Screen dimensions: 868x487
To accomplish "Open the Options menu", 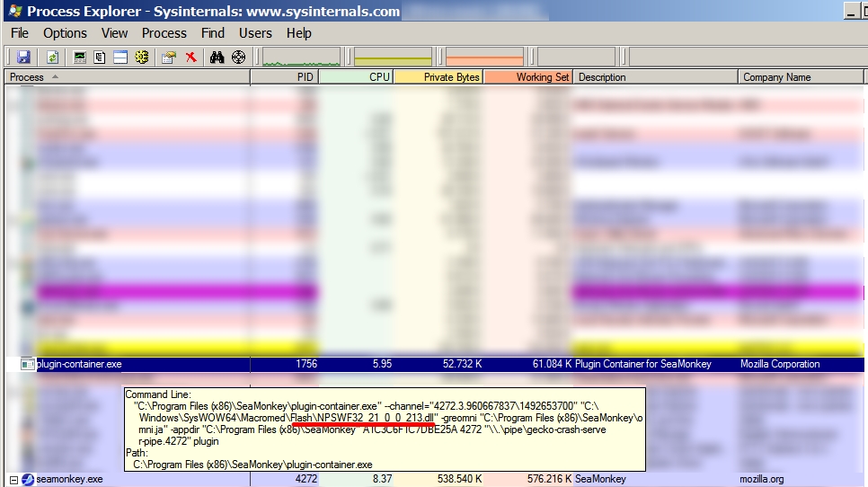I will (66, 33).
